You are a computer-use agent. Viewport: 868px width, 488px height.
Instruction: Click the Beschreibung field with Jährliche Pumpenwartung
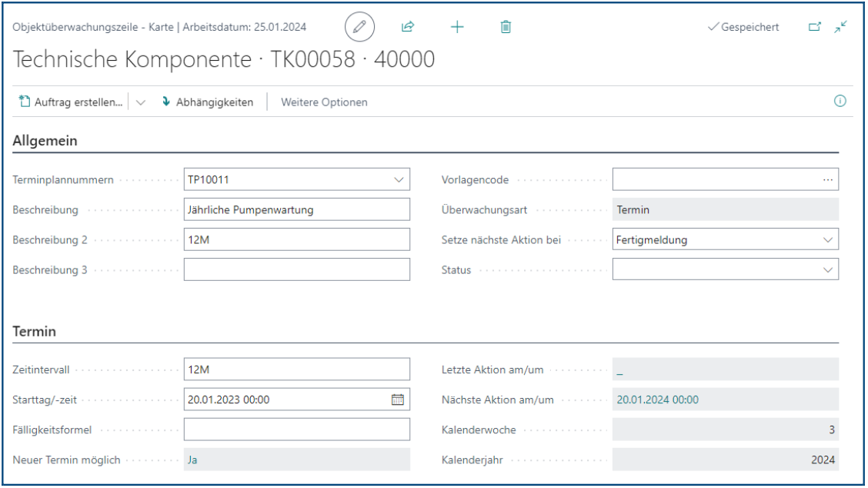coord(297,209)
